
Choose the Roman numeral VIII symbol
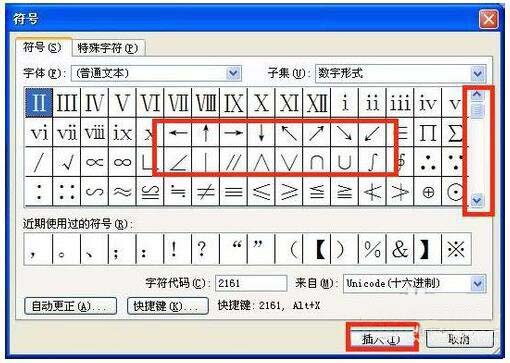[x=206, y=103]
